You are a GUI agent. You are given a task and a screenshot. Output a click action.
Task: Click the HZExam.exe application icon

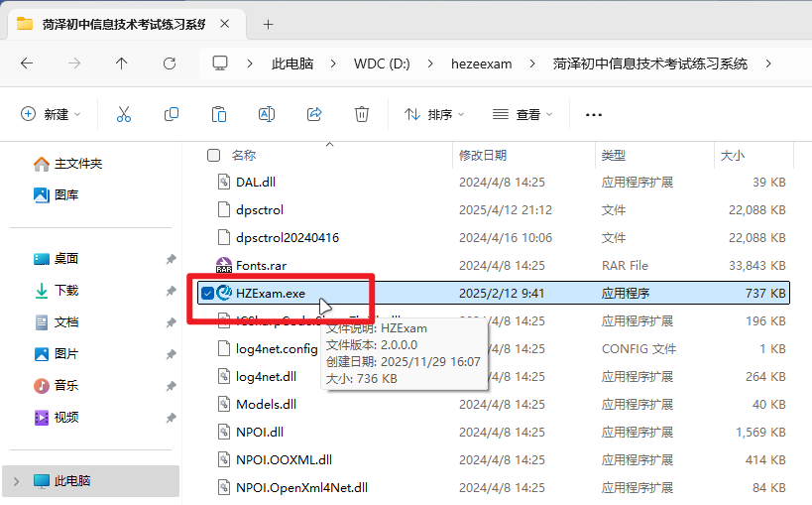[224, 293]
